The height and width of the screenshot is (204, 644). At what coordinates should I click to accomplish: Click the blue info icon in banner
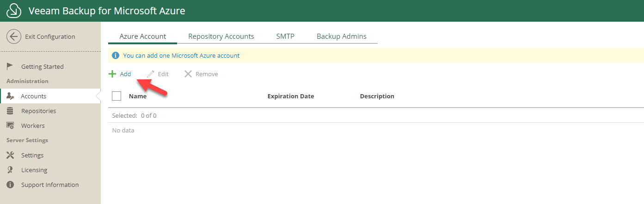point(116,55)
